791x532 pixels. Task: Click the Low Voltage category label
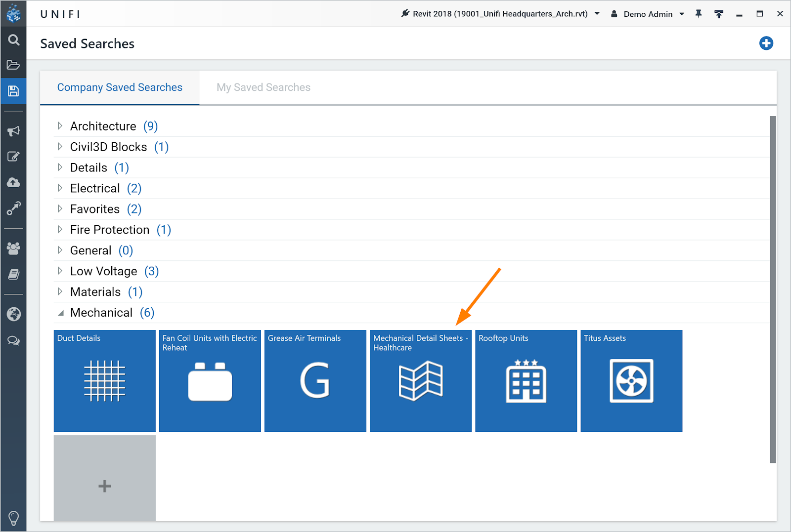(x=103, y=272)
